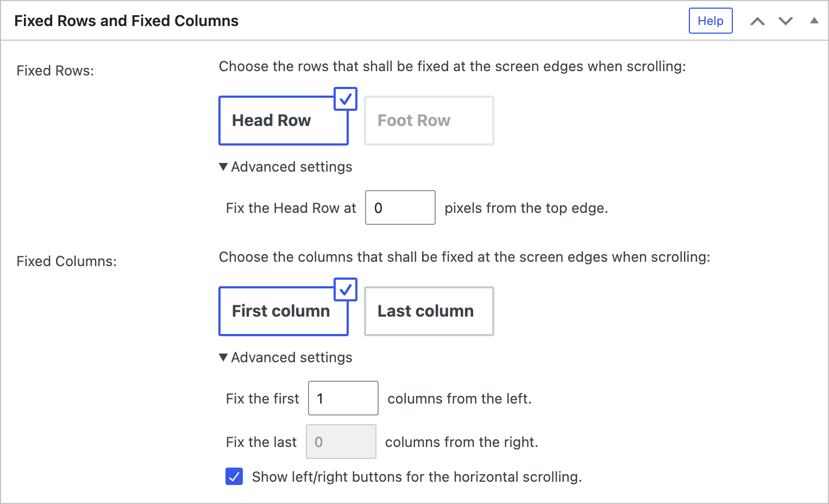829x504 pixels.
Task: Toggle off the First column selection
Action: (x=283, y=311)
